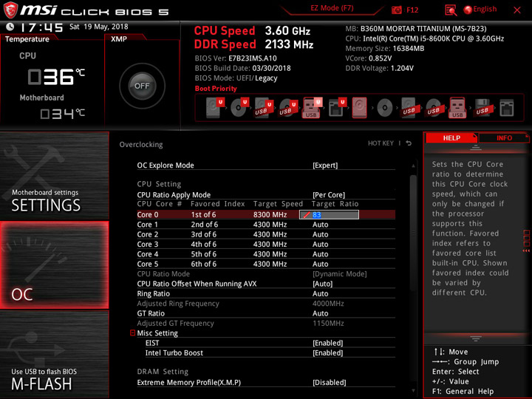Click the Adjusted Ring Frequency 4000MHz value
This screenshot has width=532, height=399.
328,304
